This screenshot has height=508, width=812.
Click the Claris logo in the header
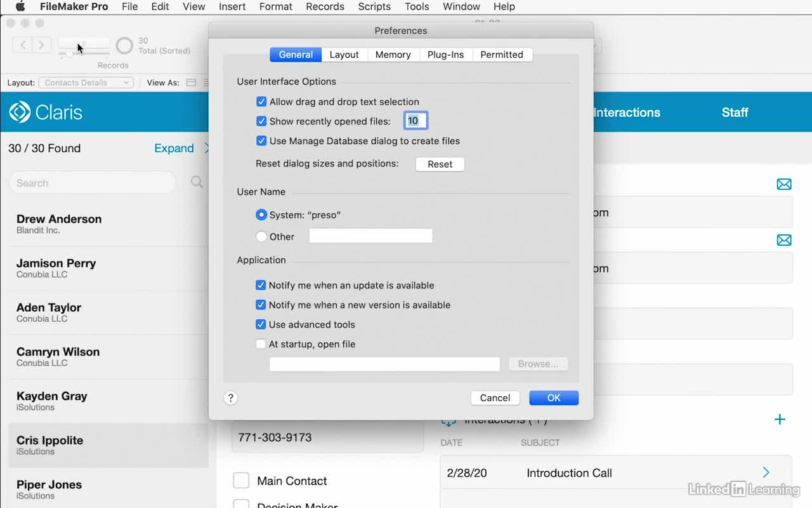click(46, 112)
